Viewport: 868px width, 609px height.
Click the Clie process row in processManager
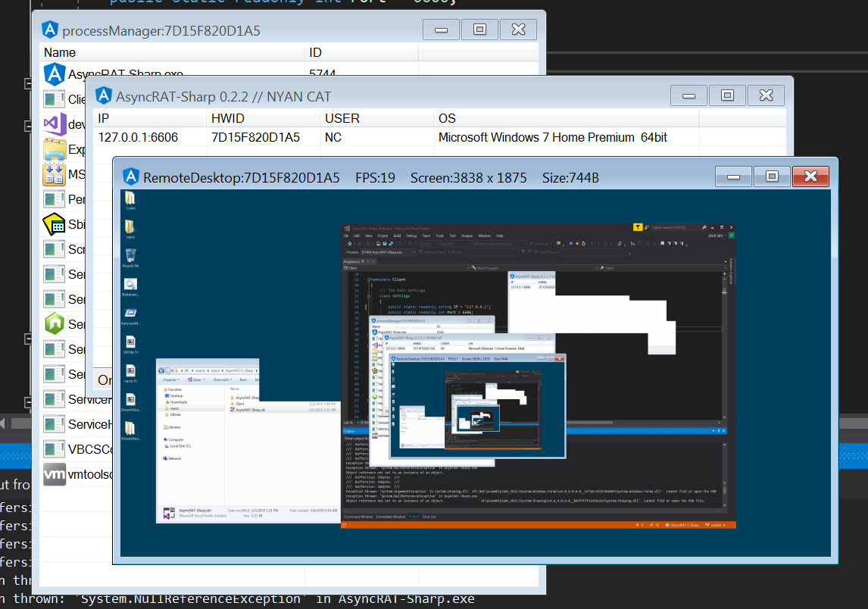[x=64, y=99]
